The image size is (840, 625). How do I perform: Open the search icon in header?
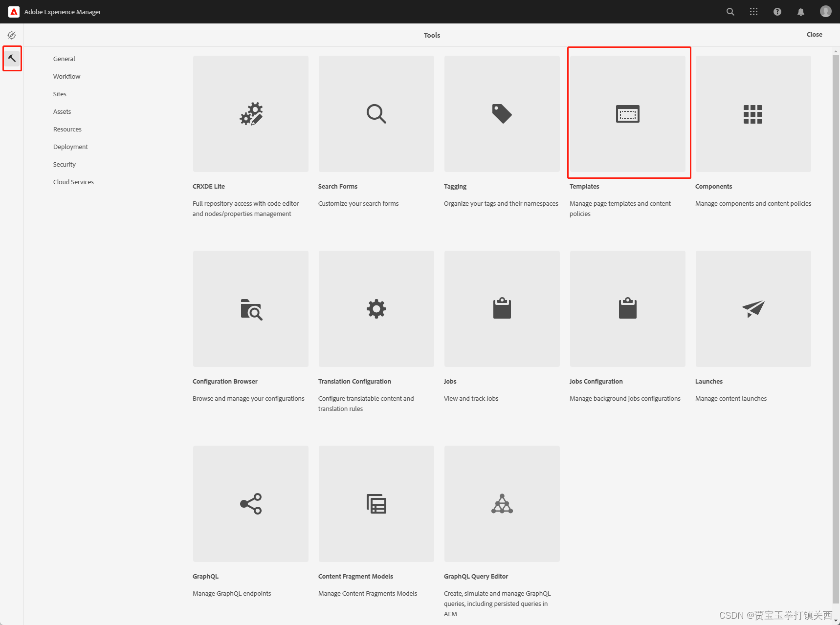730,12
